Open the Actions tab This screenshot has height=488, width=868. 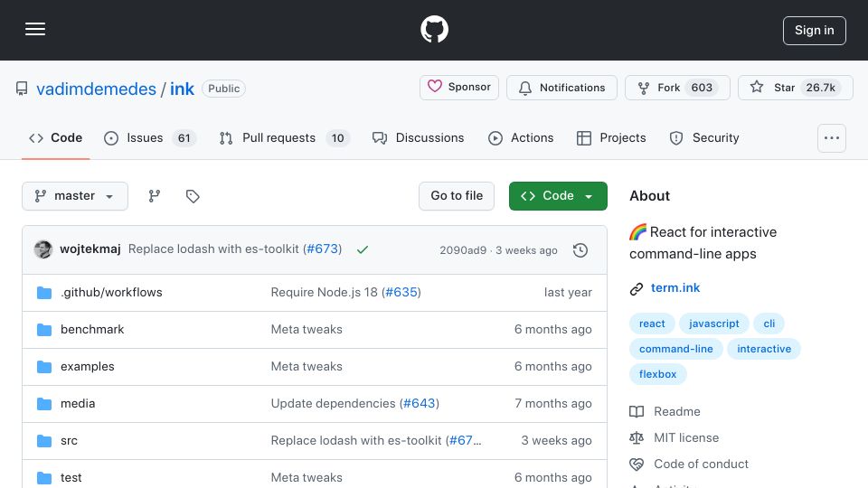[x=521, y=137]
